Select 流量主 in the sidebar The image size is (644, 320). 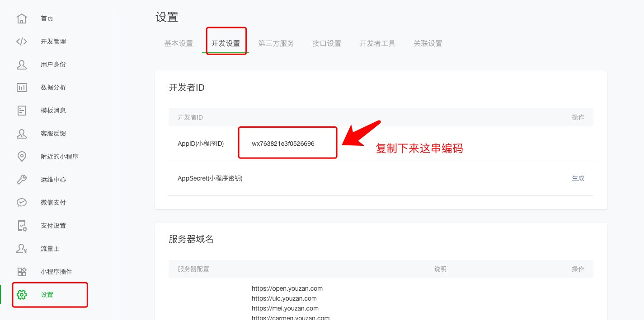[x=50, y=249]
